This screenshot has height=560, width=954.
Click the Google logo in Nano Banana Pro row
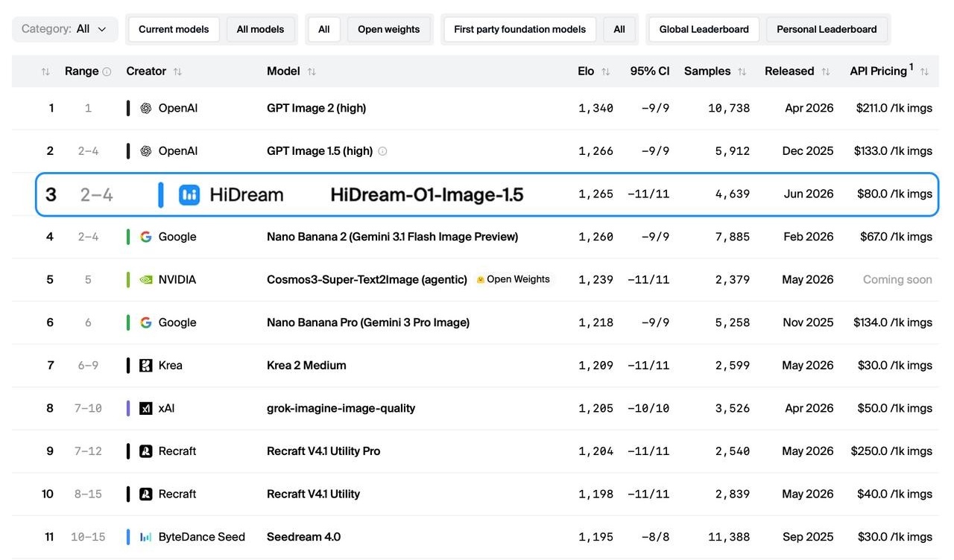point(146,322)
